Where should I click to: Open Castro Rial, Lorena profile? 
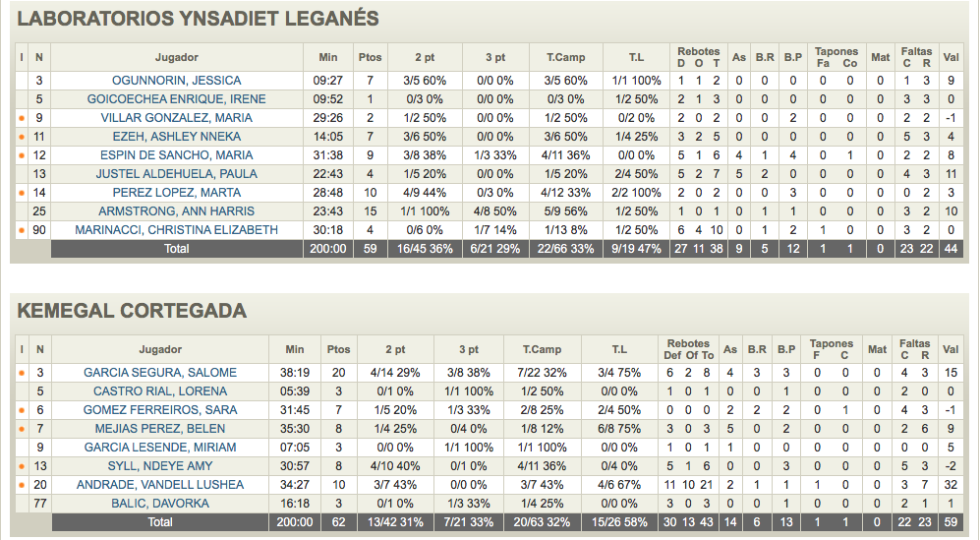pos(160,391)
